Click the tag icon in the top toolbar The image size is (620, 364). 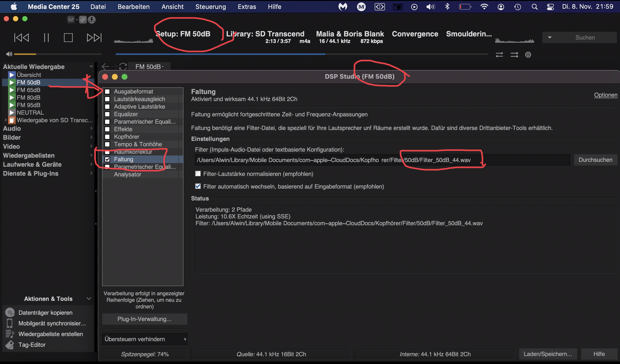pyautogui.click(x=83, y=20)
